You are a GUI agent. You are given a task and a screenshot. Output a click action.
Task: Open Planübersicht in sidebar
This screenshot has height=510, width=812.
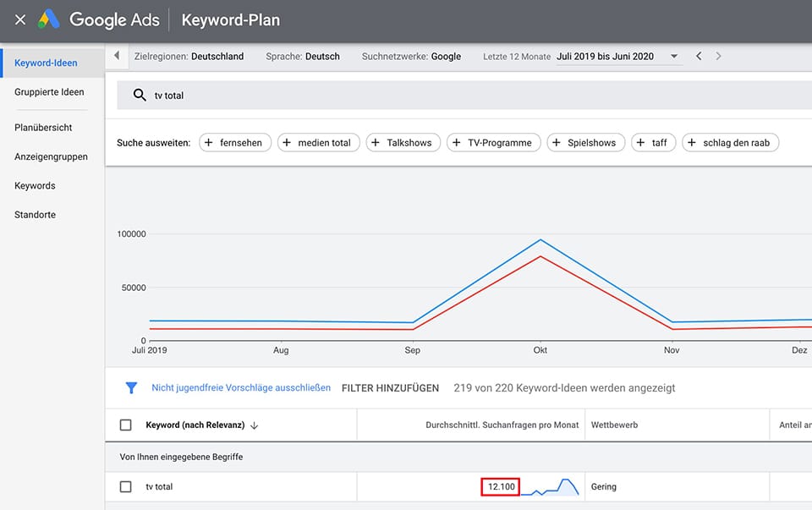point(43,128)
